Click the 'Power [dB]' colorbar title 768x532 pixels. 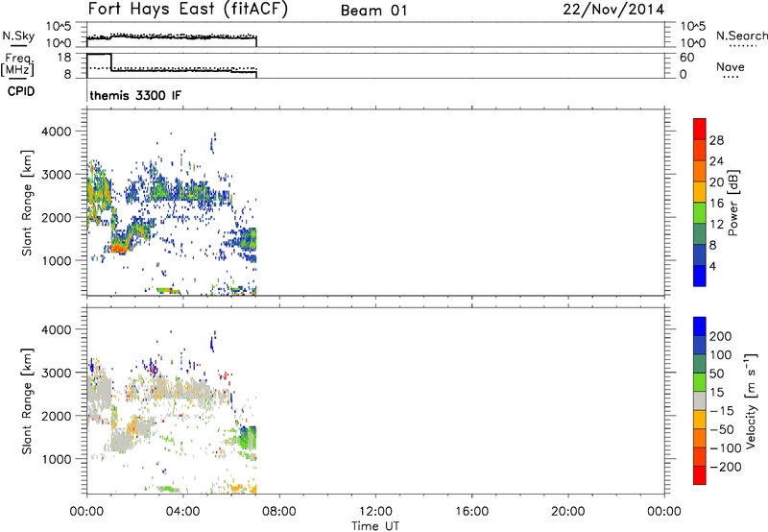[x=733, y=203]
